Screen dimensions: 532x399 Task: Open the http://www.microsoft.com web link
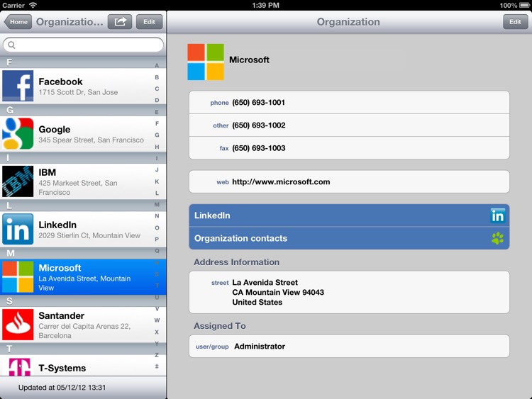349,181
